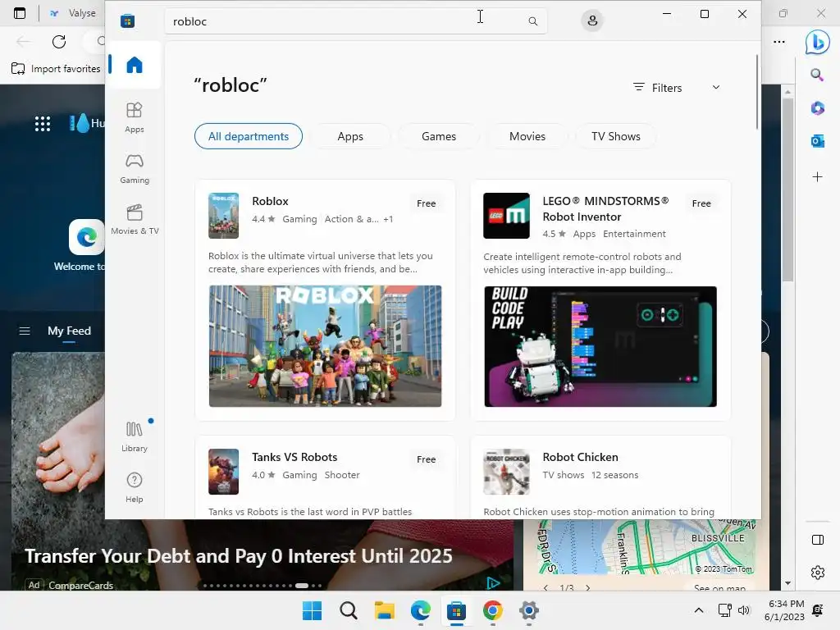The image size is (840, 630).
Task: Open Microsoft Store Home tab
Action: [134, 65]
